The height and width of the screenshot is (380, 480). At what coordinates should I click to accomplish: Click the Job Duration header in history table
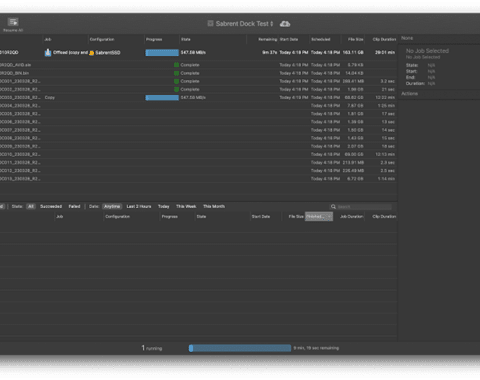(x=351, y=217)
